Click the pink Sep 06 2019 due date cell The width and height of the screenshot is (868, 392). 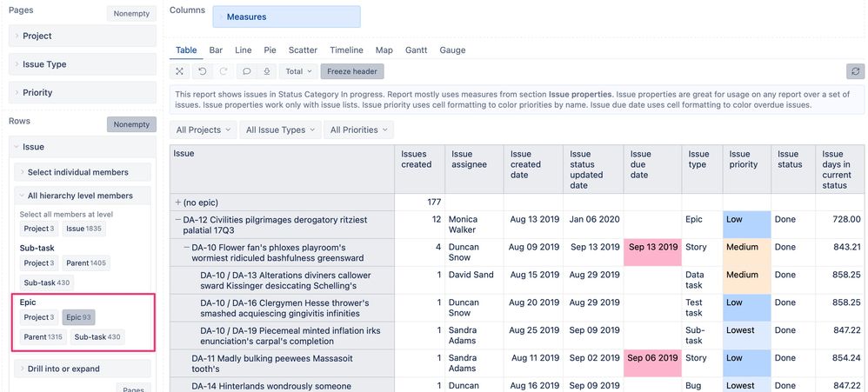(x=652, y=363)
